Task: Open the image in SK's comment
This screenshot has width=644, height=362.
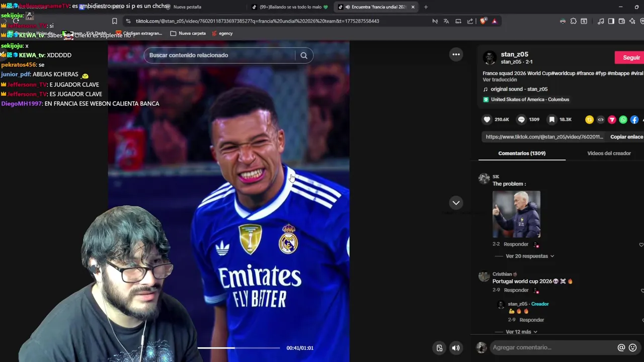Action: (x=516, y=214)
